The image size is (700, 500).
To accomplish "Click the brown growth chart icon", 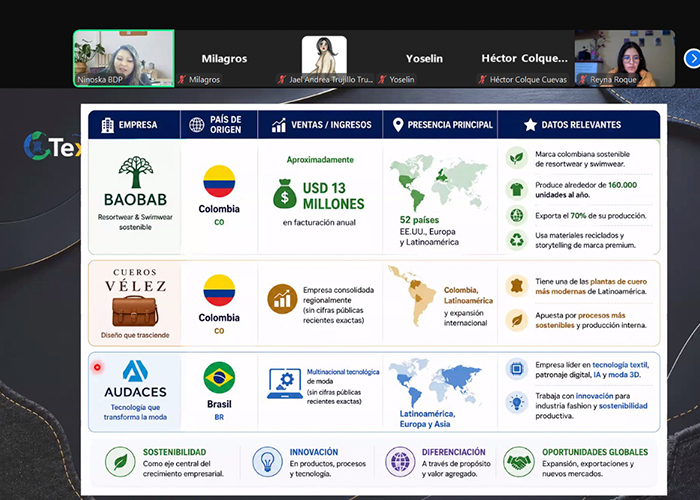I will click(282, 299).
